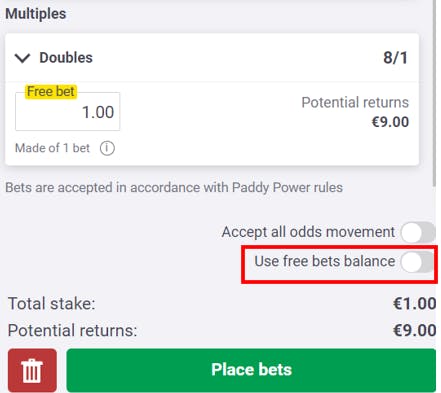Image resolution: width=441 pixels, height=393 pixels.
Task: Click the green Place bets button
Action: tap(251, 370)
